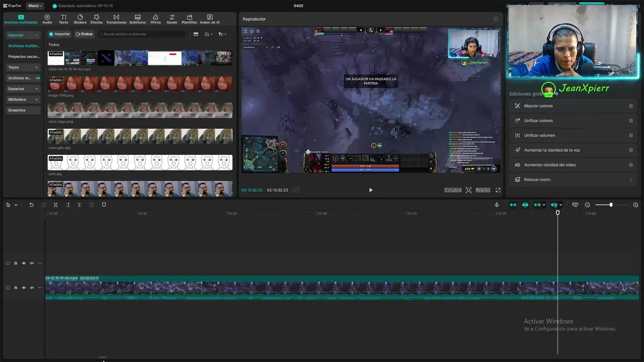Open the Ajuste panel icon
This screenshot has width=644, height=362.
172,19
